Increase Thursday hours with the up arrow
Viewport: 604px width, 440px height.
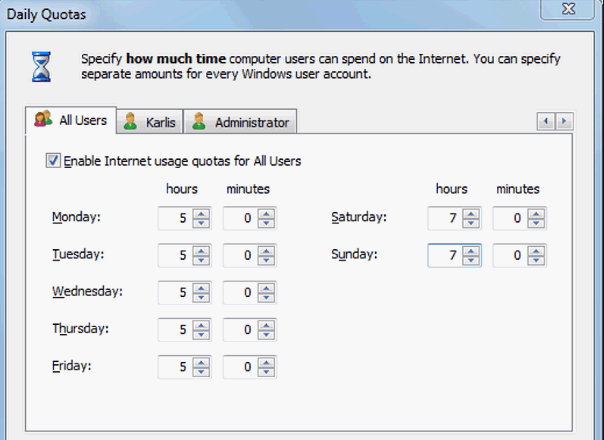(x=201, y=325)
